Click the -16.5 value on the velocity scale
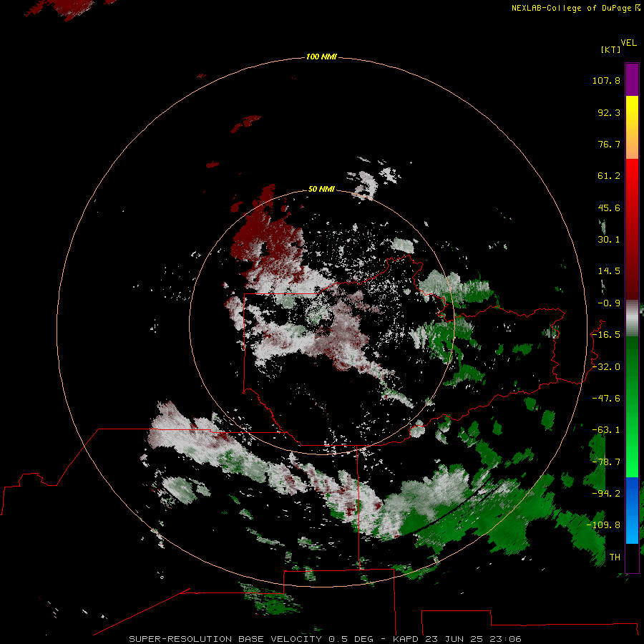This screenshot has height=644, width=644. (x=606, y=335)
